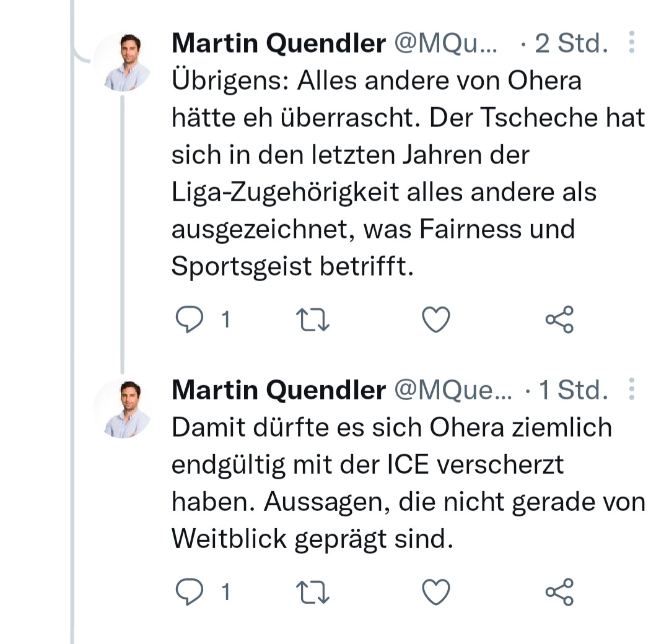
Task: Like the tweet about Fairness und Sportsgeist
Action: coord(435,320)
